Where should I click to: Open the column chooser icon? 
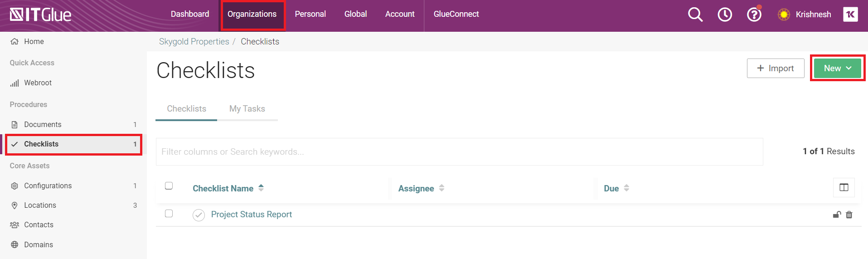point(844,187)
